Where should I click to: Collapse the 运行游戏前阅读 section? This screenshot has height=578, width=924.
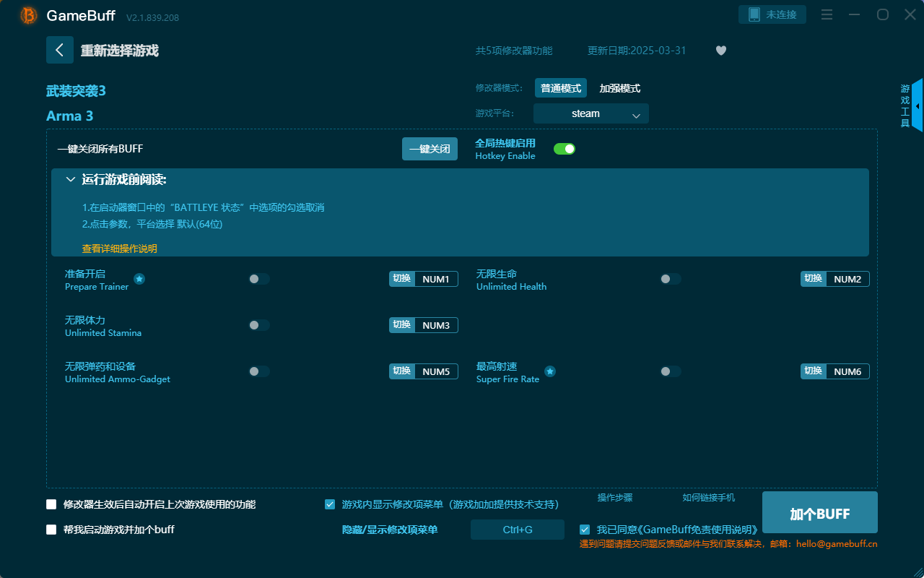click(71, 178)
